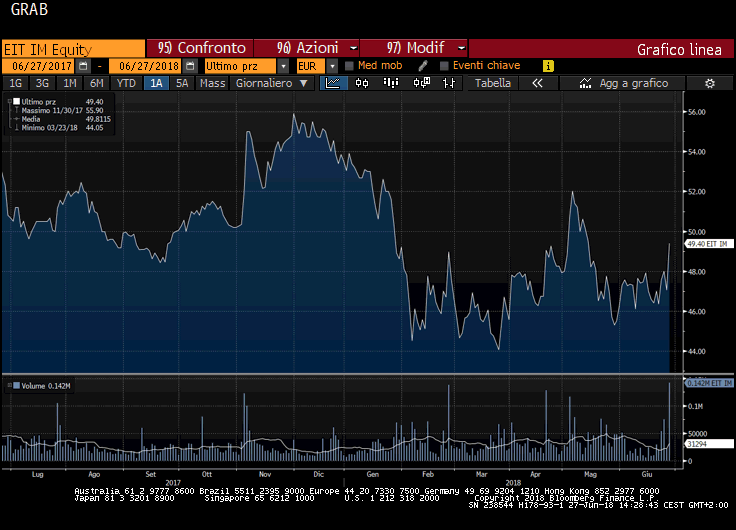Toggle Ultimo prz legend square
The width and height of the screenshot is (736, 530).
(x=16, y=101)
